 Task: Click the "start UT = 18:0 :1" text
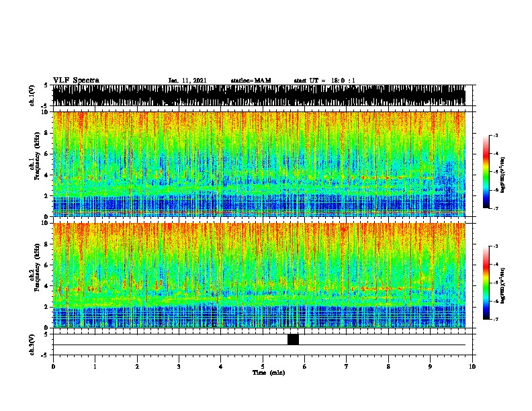point(324,81)
